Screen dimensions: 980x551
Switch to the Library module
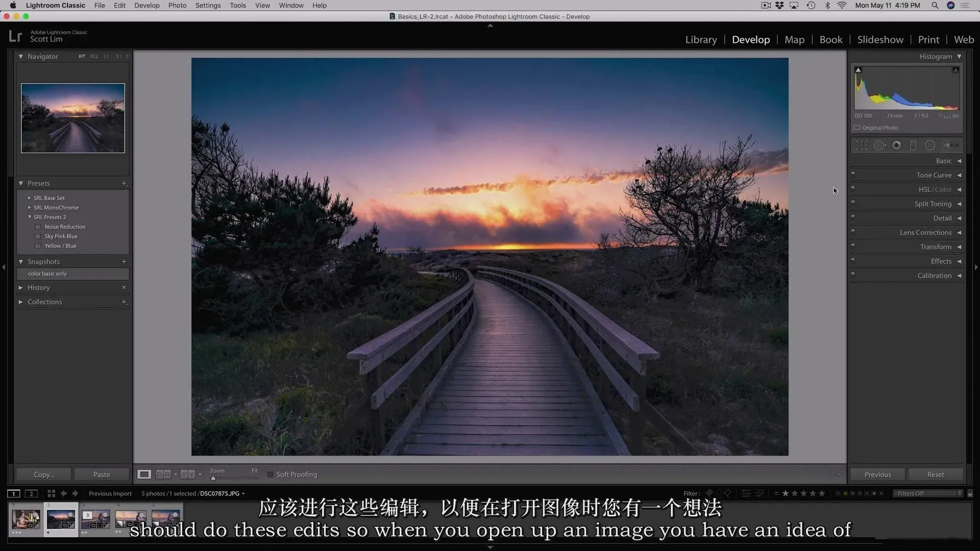pyautogui.click(x=701, y=40)
